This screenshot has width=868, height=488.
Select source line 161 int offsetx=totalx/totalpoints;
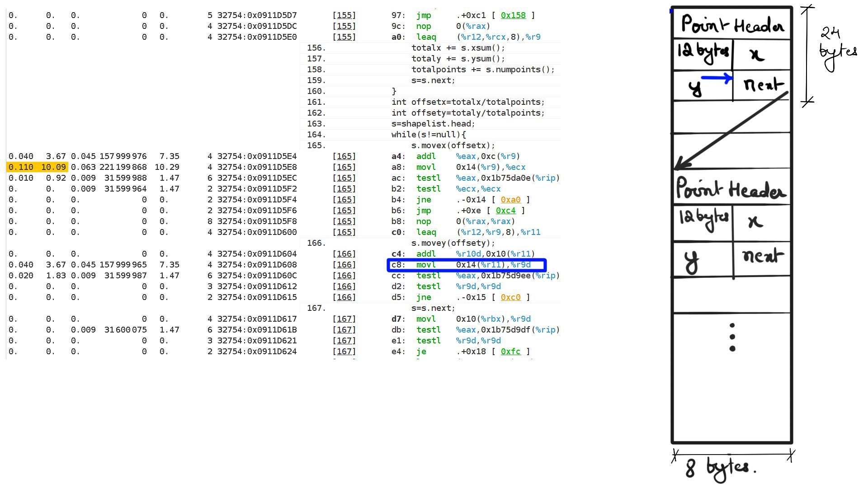(x=430, y=102)
